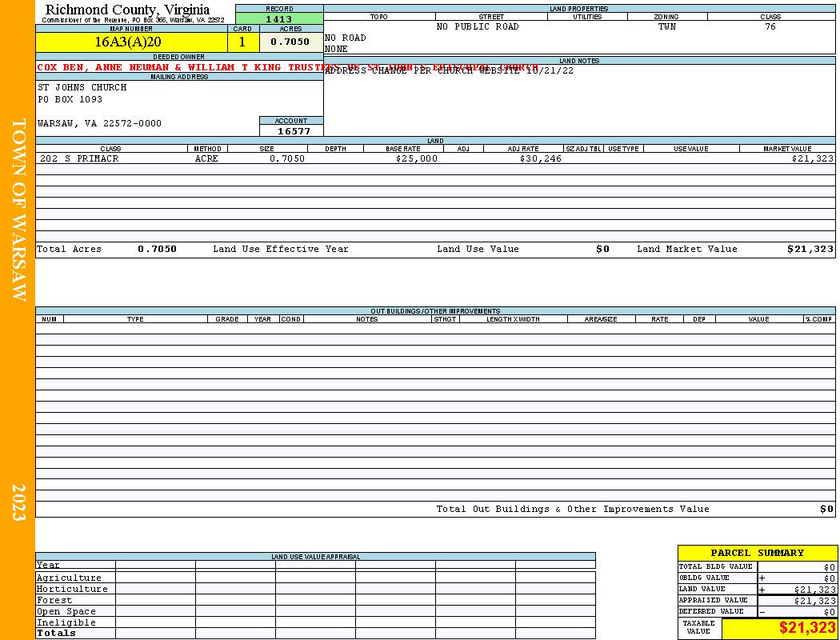Click BASE RATE column header in land table
Image resolution: width=840 pixels, height=640 pixels.
tap(403, 149)
